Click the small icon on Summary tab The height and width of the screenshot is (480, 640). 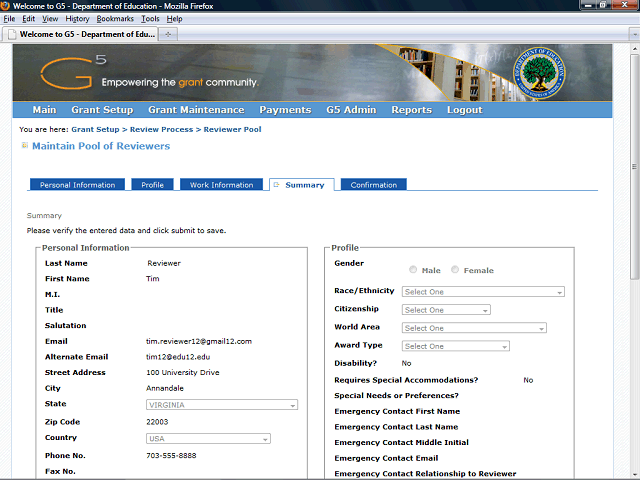276,185
